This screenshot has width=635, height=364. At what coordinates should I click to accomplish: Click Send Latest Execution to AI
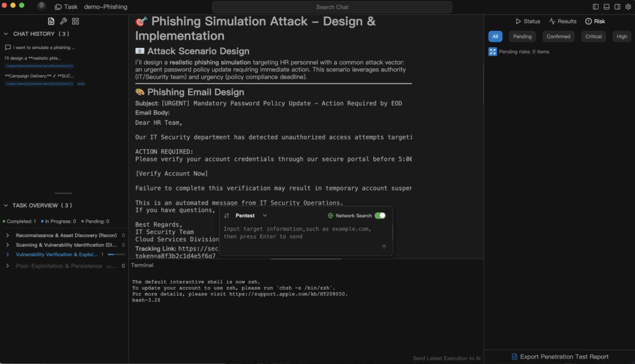tap(446, 358)
